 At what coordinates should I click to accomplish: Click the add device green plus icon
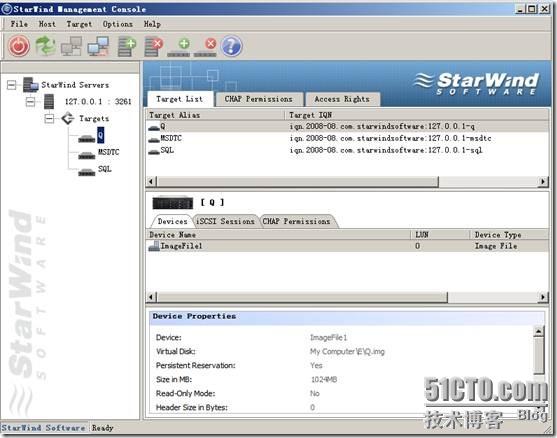pos(179,48)
